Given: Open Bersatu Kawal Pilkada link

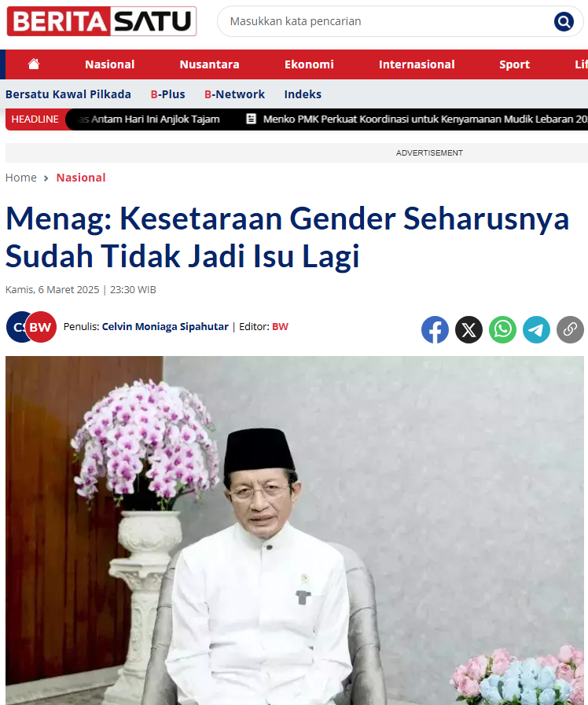Looking at the screenshot, I should [68, 94].
